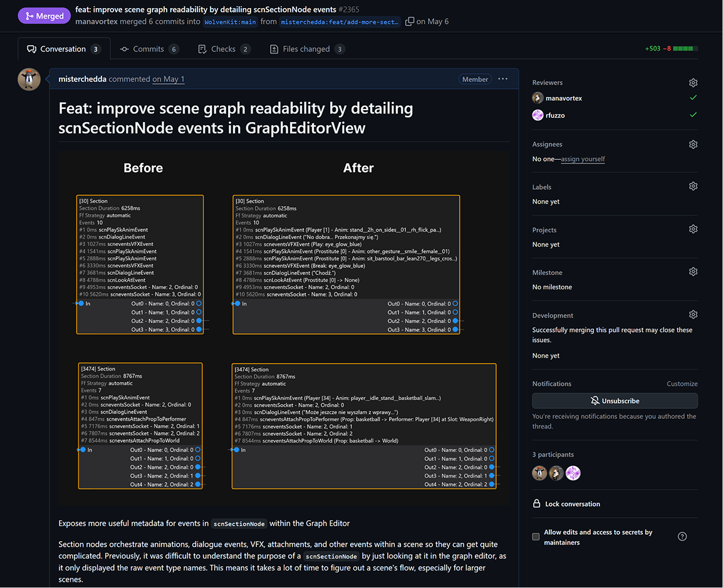This screenshot has height=588, width=723.
Task: Open the Files changed tab
Action: [307, 49]
